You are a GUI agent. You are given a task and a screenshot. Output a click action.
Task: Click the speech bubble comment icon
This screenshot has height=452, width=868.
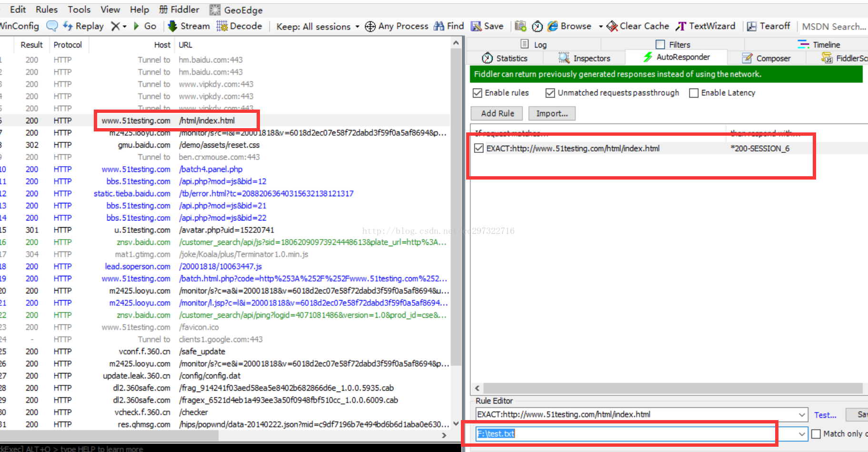[52, 26]
